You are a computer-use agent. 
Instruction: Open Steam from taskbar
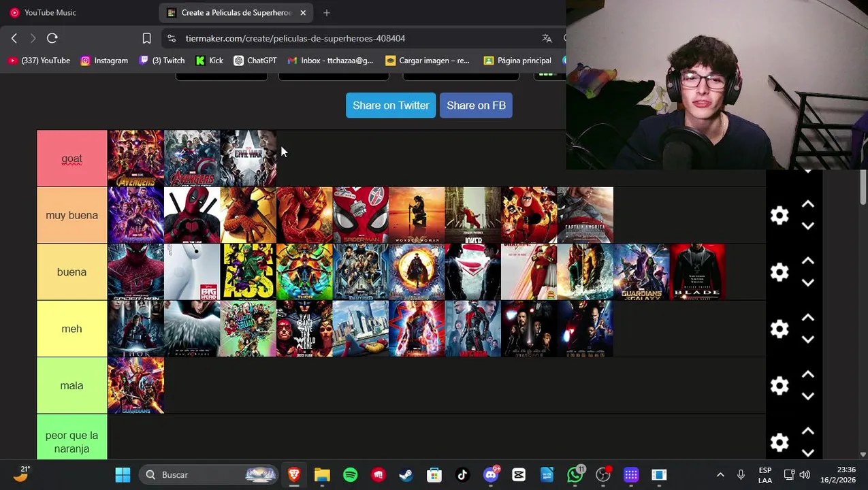click(406, 475)
